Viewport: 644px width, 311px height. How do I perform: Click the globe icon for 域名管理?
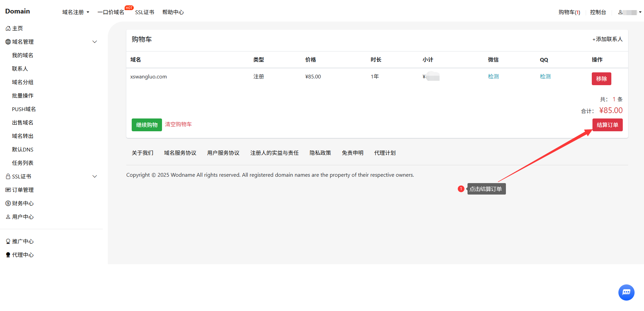coord(8,42)
